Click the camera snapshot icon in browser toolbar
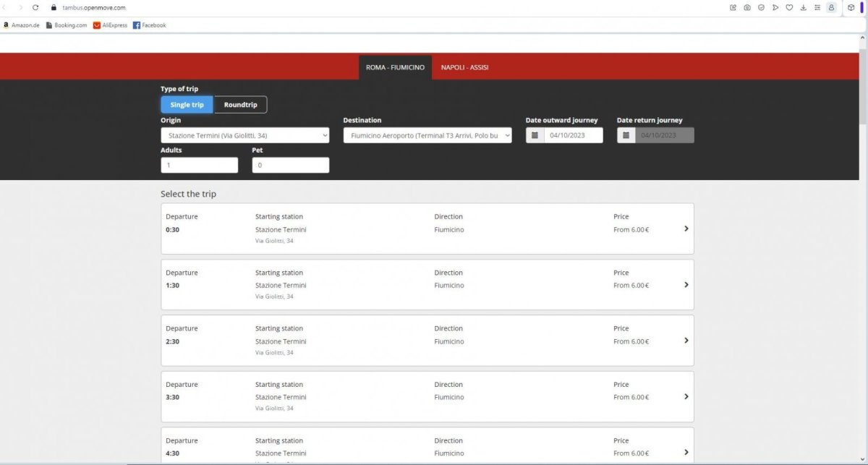This screenshot has height=465, width=868. pyautogui.click(x=747, y=7)
